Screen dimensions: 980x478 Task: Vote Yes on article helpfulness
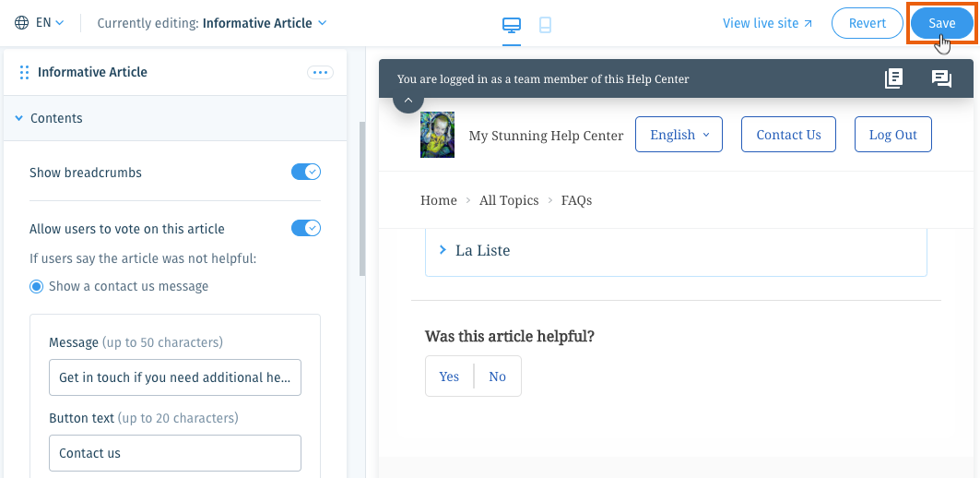point(449,376)
